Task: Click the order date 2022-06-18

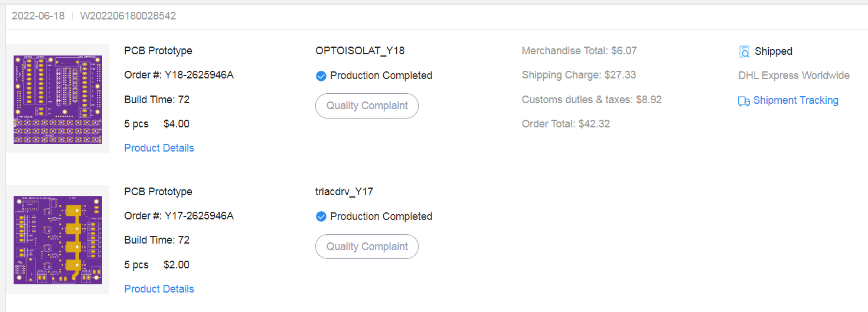Action: [38, 16]
